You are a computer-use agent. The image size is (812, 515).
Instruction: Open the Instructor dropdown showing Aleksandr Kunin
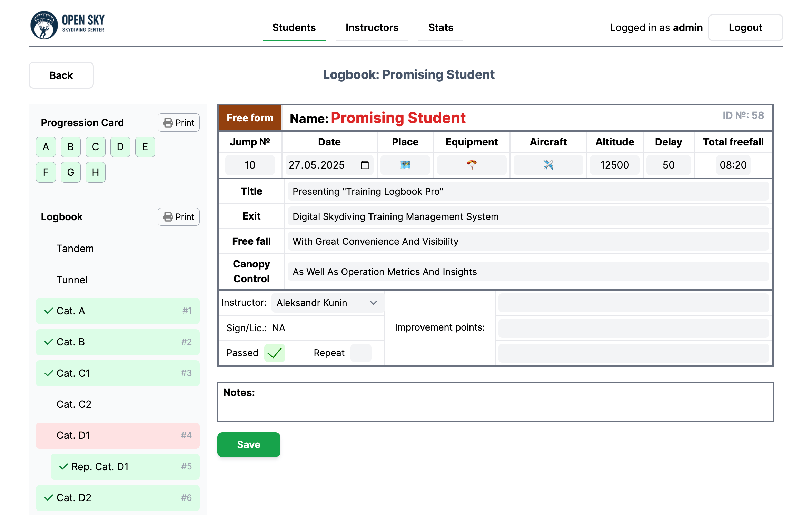[327, 303]
